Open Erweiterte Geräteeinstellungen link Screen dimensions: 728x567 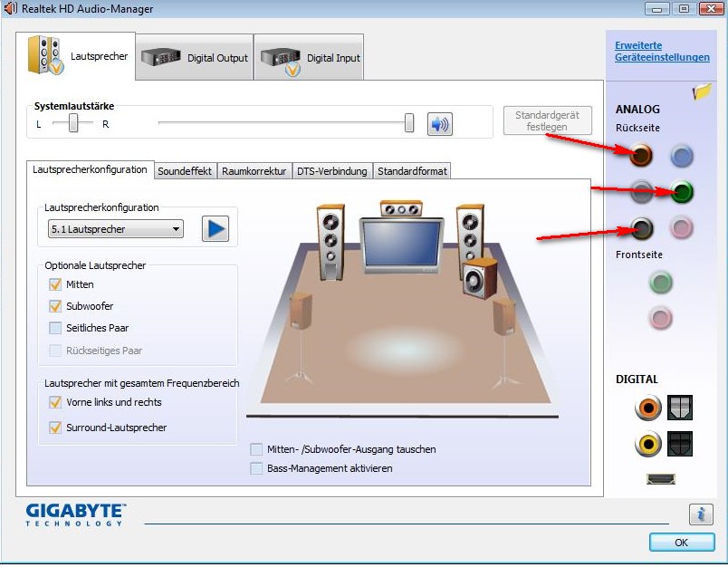point(662,51)
